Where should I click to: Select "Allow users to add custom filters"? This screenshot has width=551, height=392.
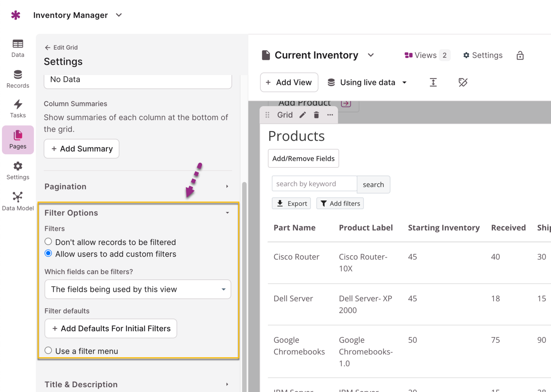point(48,254)
